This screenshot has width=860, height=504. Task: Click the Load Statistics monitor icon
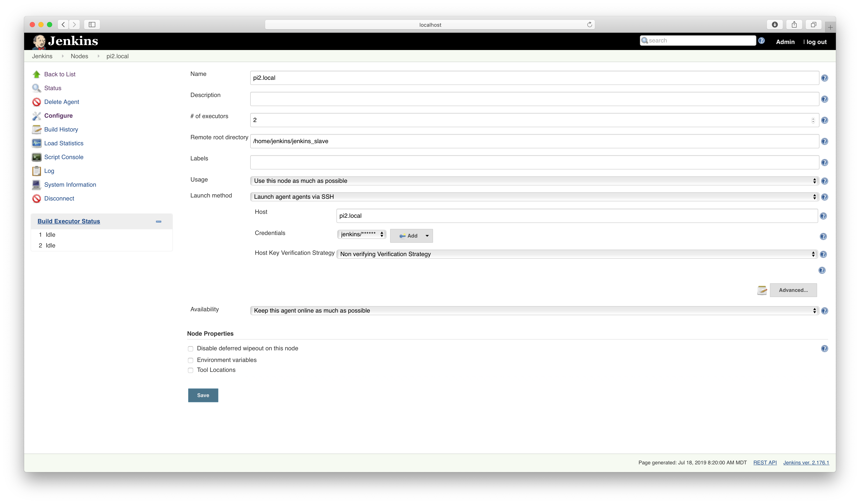[x=36, y=143]
